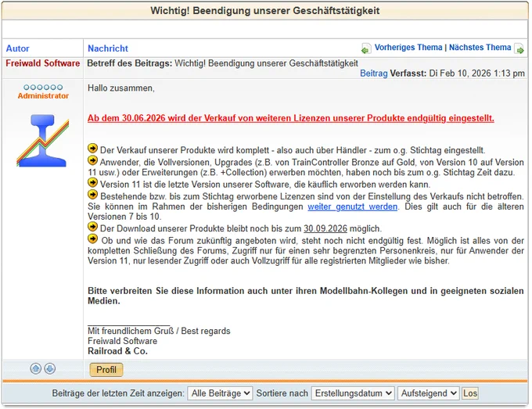Click the 'Sortiere nach' label
The height and width of the screenshot is (409, 532).
(x=282, y=393)
